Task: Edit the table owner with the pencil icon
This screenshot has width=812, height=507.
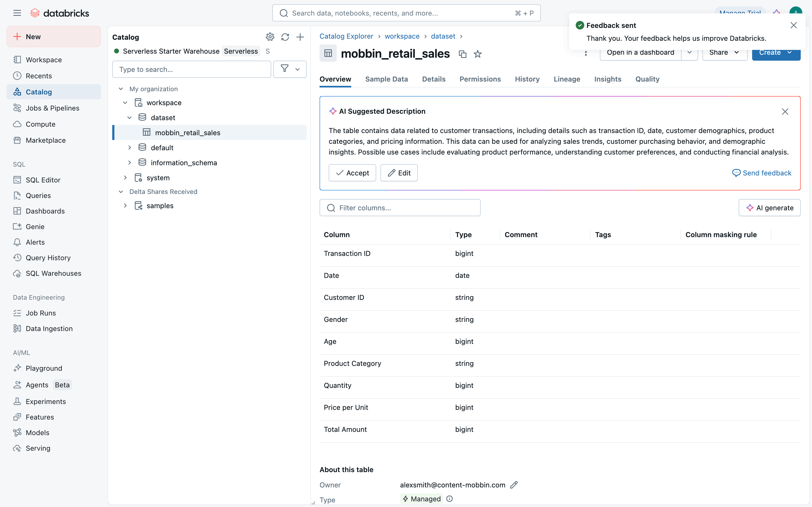Action: pyautogui.click(x=514, y=485)
